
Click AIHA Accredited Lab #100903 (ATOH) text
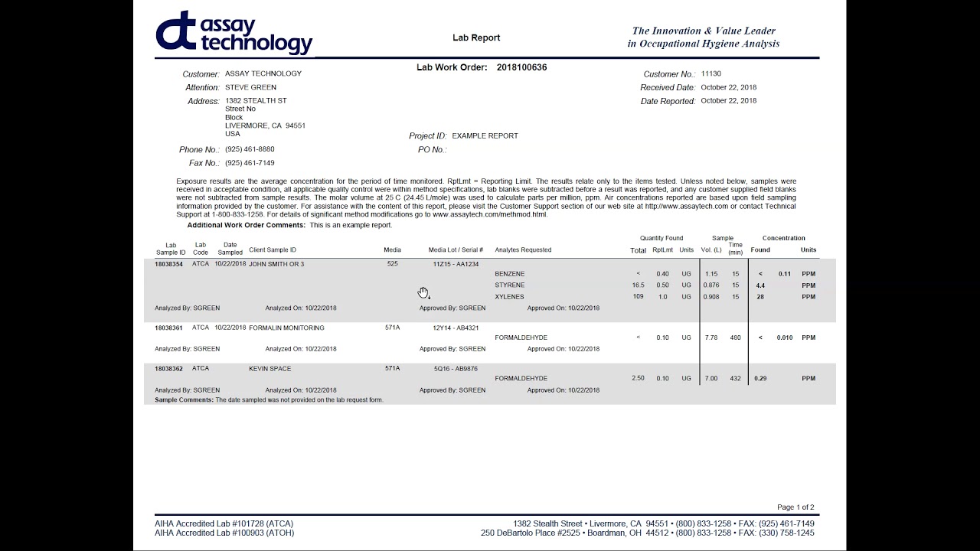click(x=224, y=533)
